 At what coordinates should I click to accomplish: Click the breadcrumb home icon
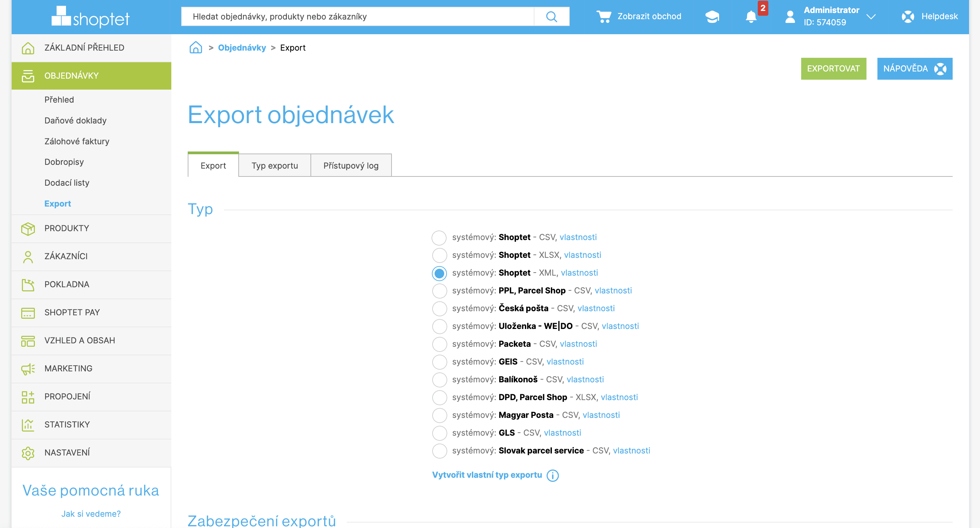(196, 47)
